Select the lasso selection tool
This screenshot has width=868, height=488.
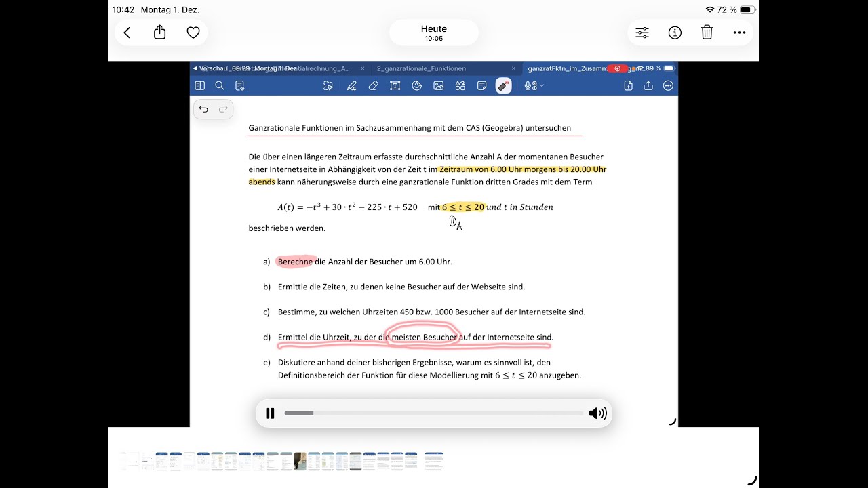[328, 85]
